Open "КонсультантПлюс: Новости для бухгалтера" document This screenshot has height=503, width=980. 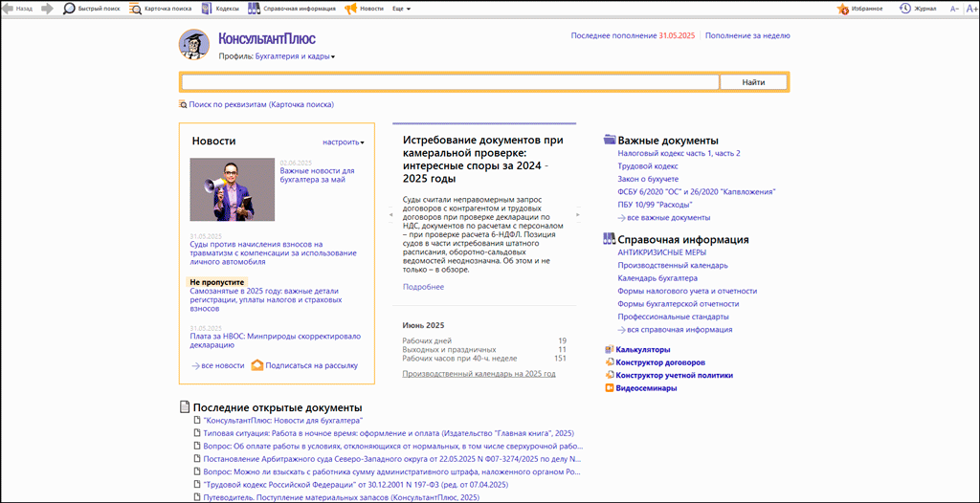point(283,421)
